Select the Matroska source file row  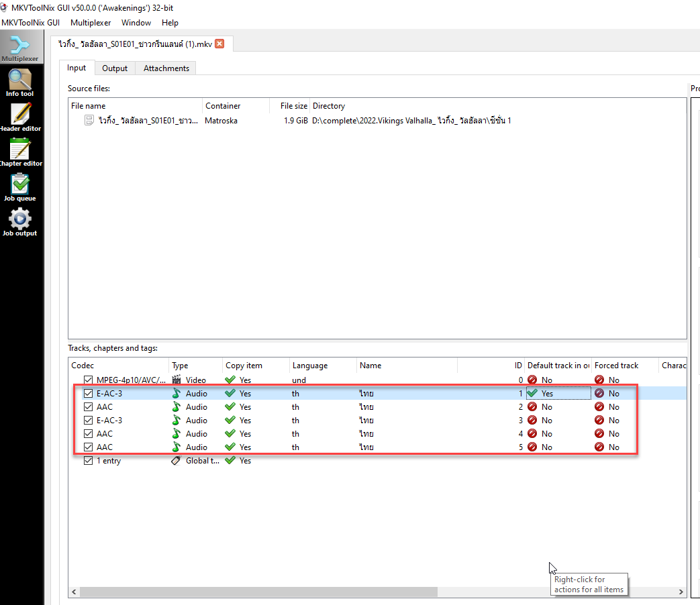pos(377,121)
